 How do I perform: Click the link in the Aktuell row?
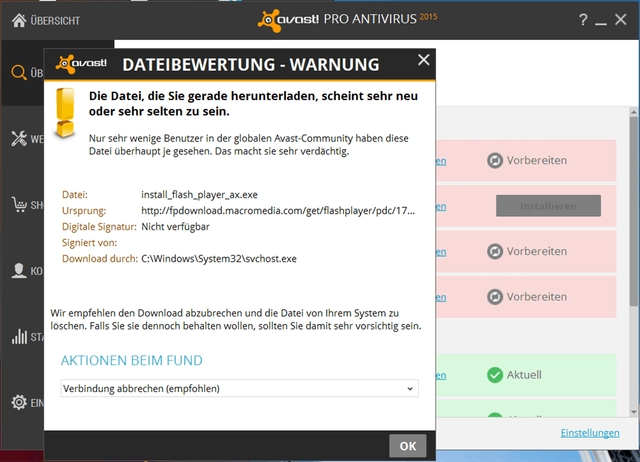(x=441, y=375)
